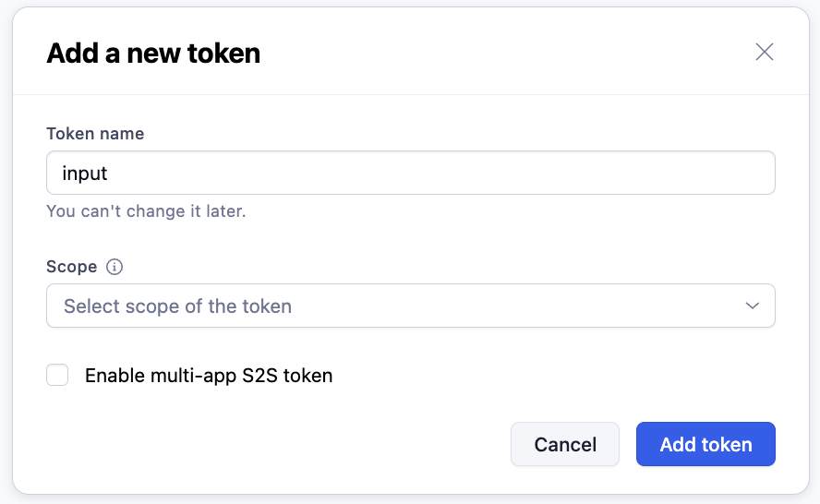Click the Cancel button beside Add token

(565, 444)
